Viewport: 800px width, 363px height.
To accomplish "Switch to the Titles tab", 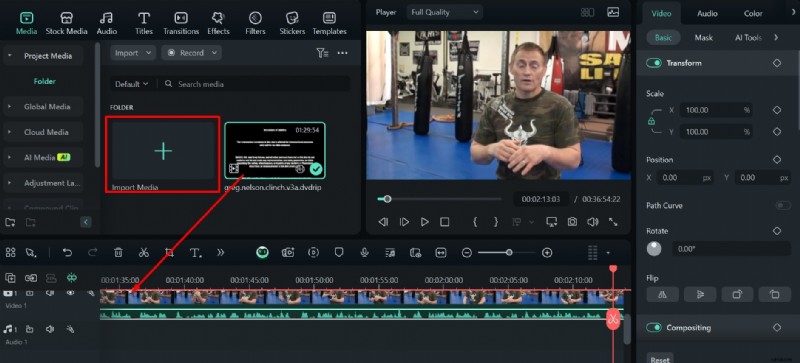I will click(x=144, y=23).
